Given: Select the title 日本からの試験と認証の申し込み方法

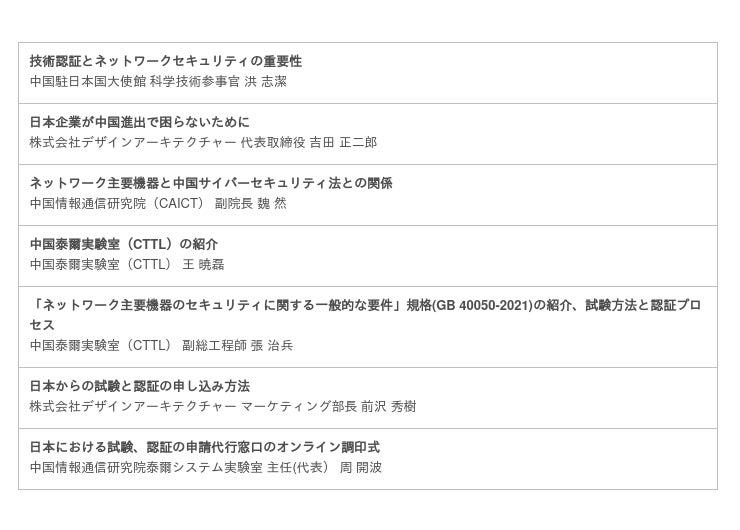Looking at the screenshot, I should (x=140, y=387).
